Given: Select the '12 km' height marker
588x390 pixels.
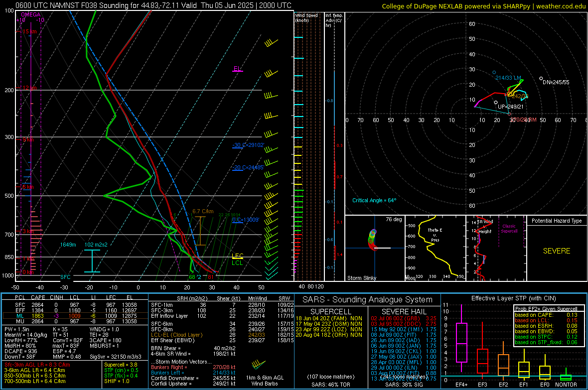Looking at the screenshot, I should click(29, 88).
